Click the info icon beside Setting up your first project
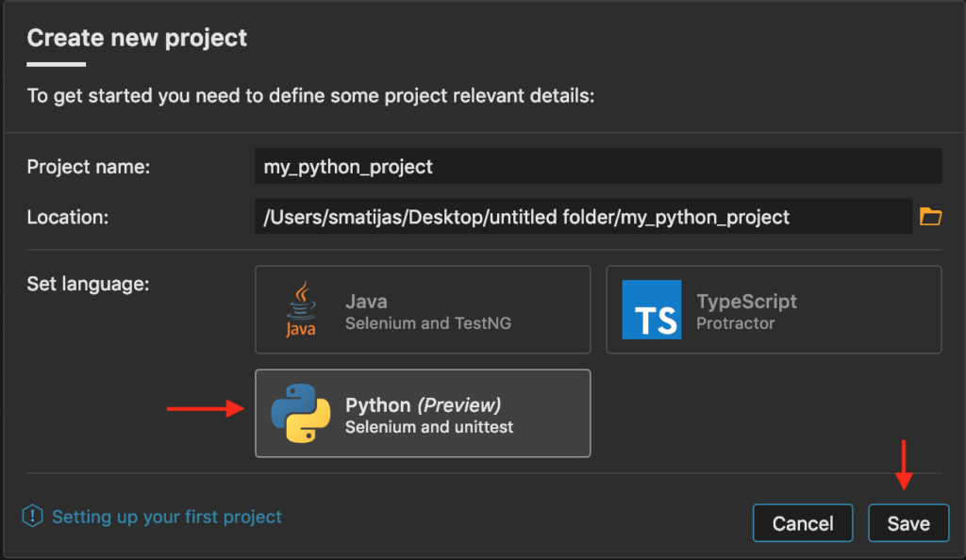Image resolution: width=966 pixels, height=560 pixels. [33, 517]
